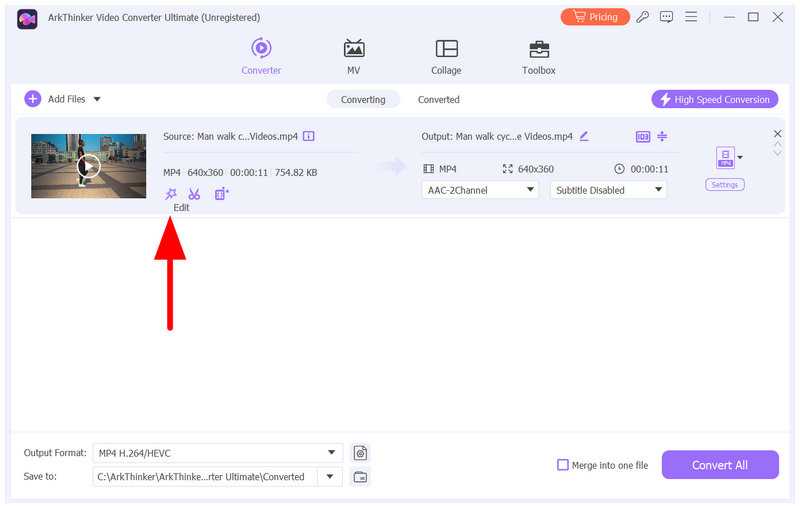Move the file down in list
The image size is (800, 508).
click(777, 153)
